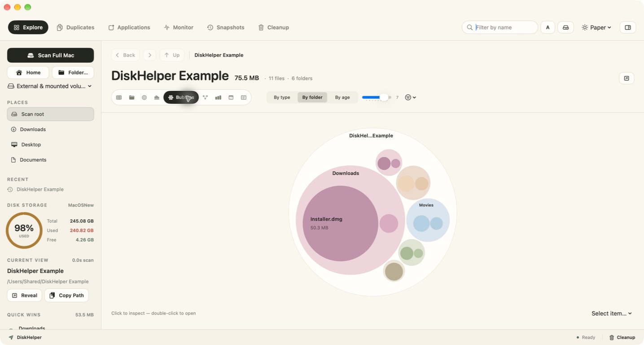Choose the sunburst ring view icon
This screenshot has height=345, width=644.
144,97
